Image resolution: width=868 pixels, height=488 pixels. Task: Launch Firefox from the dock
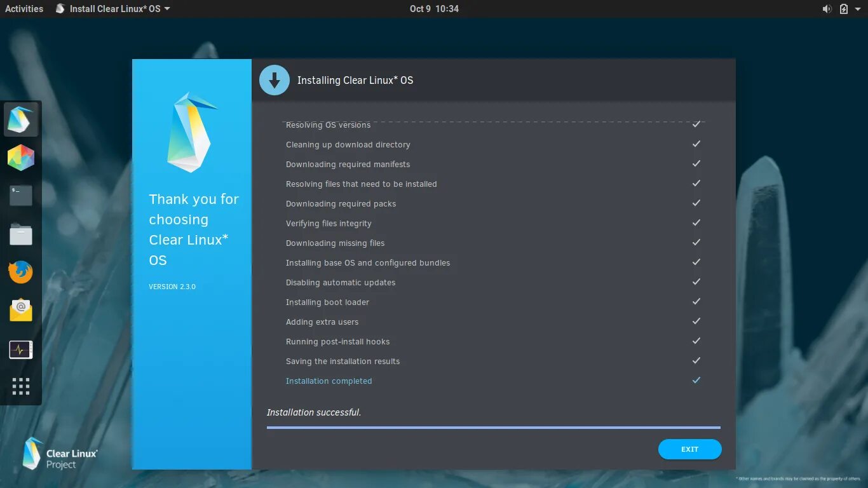point(21,272)
